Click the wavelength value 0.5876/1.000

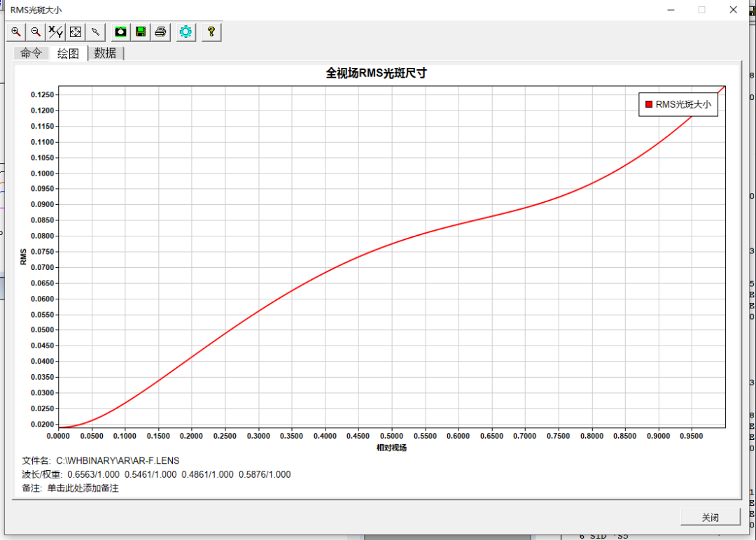click(x=265, y=474)
